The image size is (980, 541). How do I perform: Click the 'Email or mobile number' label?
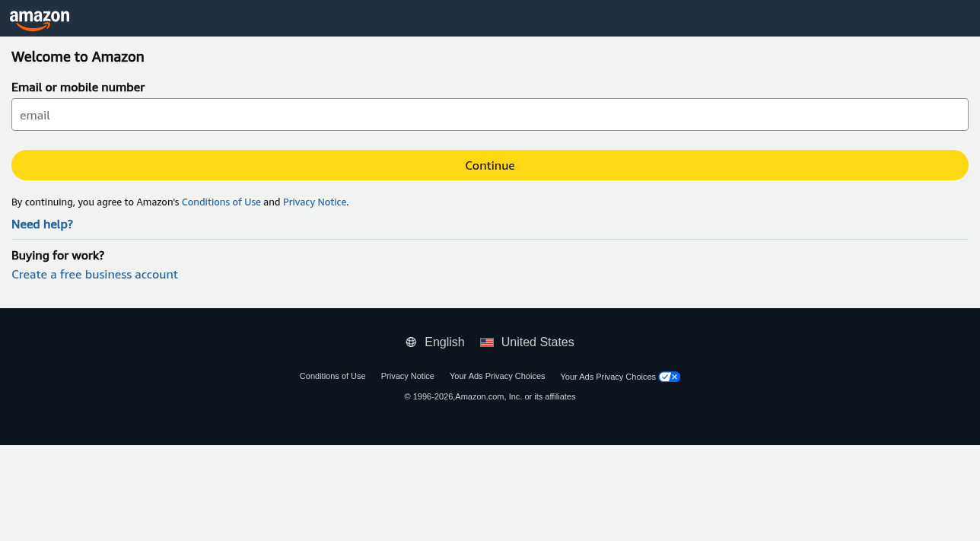(78, 88)
